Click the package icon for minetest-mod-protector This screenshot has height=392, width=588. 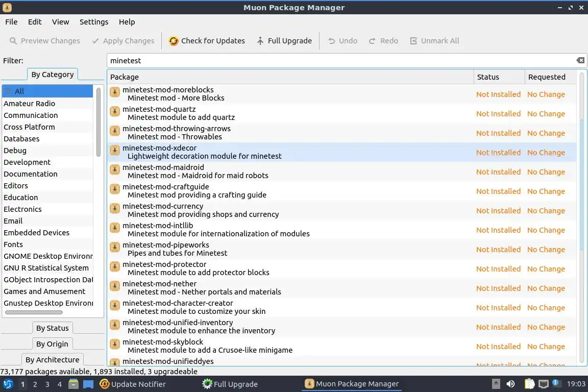coord(115,267)
